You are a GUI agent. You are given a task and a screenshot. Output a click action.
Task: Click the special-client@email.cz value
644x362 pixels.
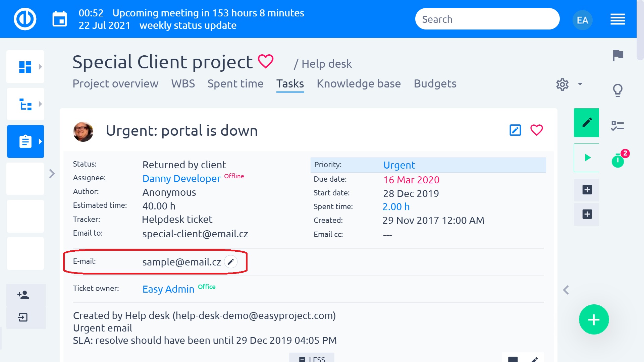coord(195,234)
